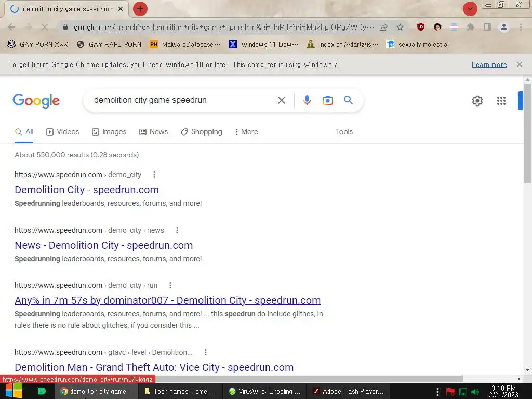Stop loading the current page
This screenshot has width=532, height=399.
pyautogui.click(x=45, y=27)
